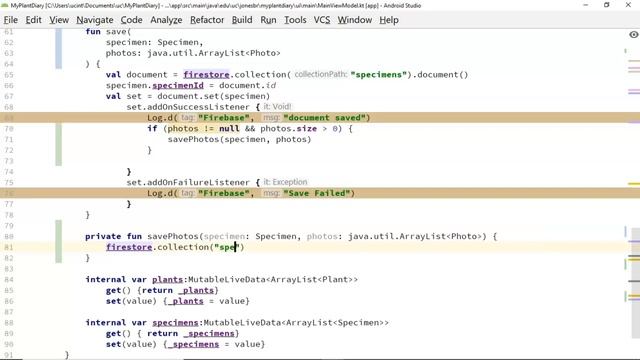
Task: Open the Help menu
Action: click(389, 20)
